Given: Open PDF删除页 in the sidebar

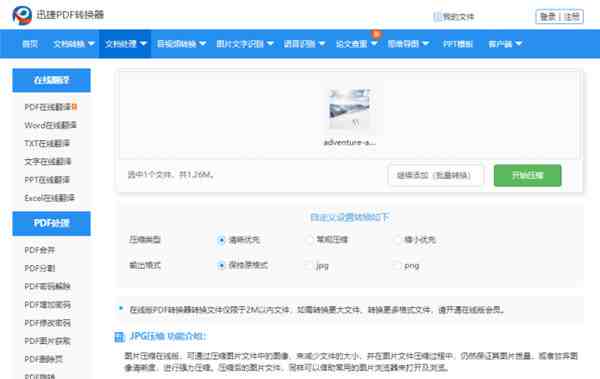Looking at the screenshot, I should (44, 359).
